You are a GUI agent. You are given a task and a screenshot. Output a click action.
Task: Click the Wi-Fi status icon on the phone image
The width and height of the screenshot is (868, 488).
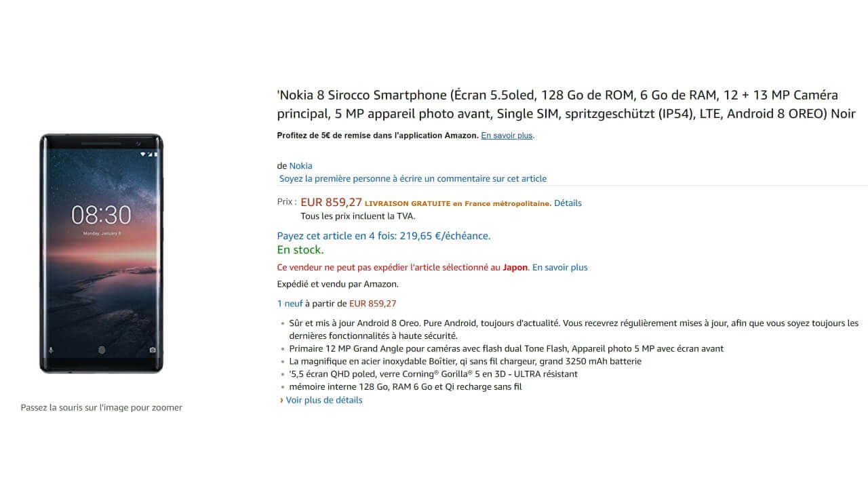(x=143, y=155)
